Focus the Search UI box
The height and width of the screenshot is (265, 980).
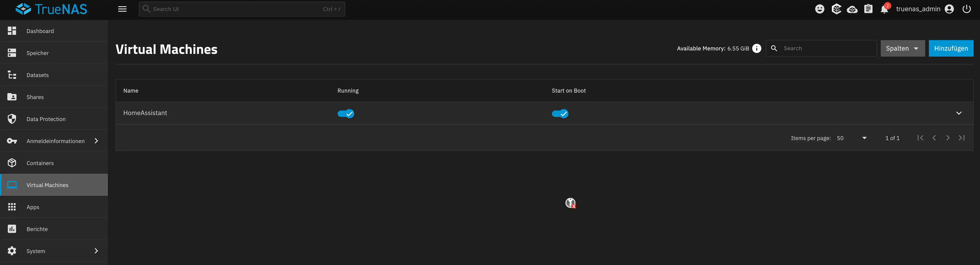242,9
